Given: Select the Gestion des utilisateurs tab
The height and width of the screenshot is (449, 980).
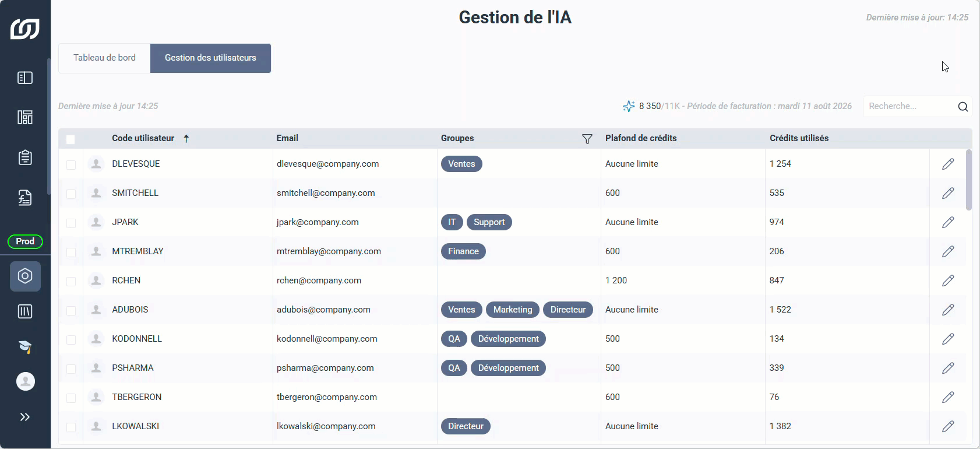Looking at the screenshot, I should [210, 58].
